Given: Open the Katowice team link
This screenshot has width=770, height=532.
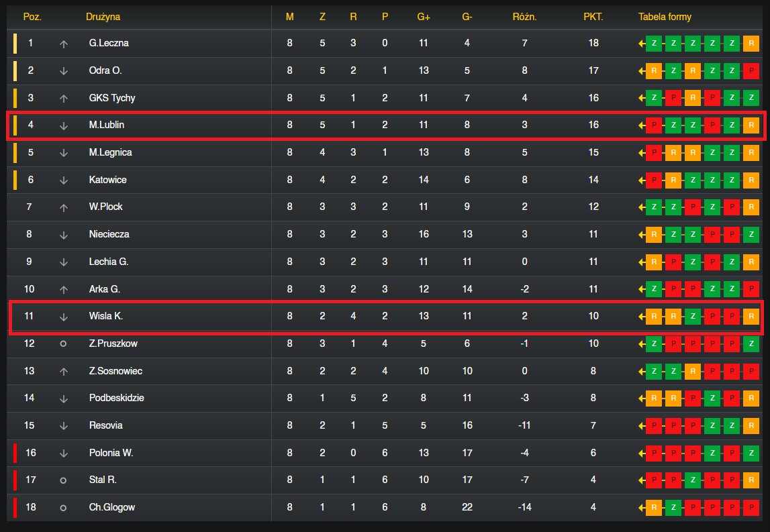Looking at the screenshot, I should pyautogui.click(x=107, y=180).
